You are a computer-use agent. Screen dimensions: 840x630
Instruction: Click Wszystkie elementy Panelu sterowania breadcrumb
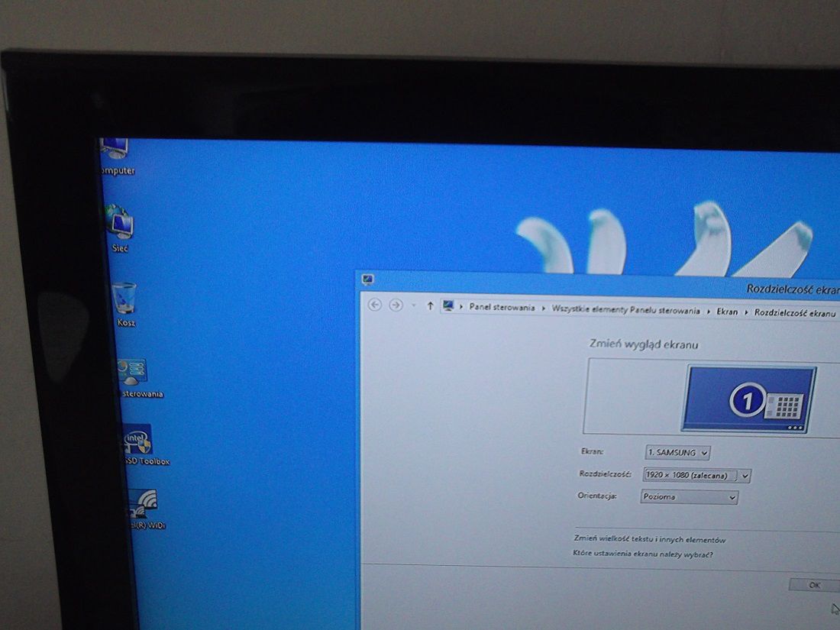coord(625,310)
